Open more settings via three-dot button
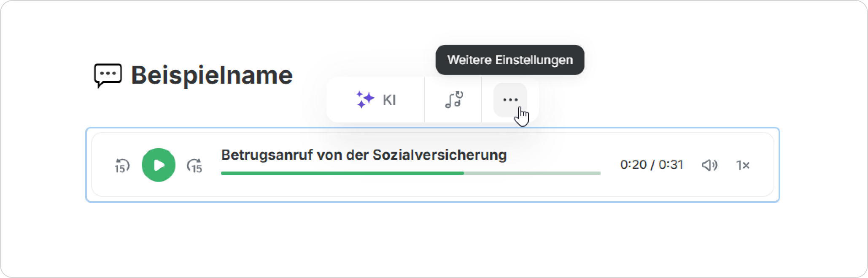This screenshot has width=868, height=278. (x=510, y=100)
